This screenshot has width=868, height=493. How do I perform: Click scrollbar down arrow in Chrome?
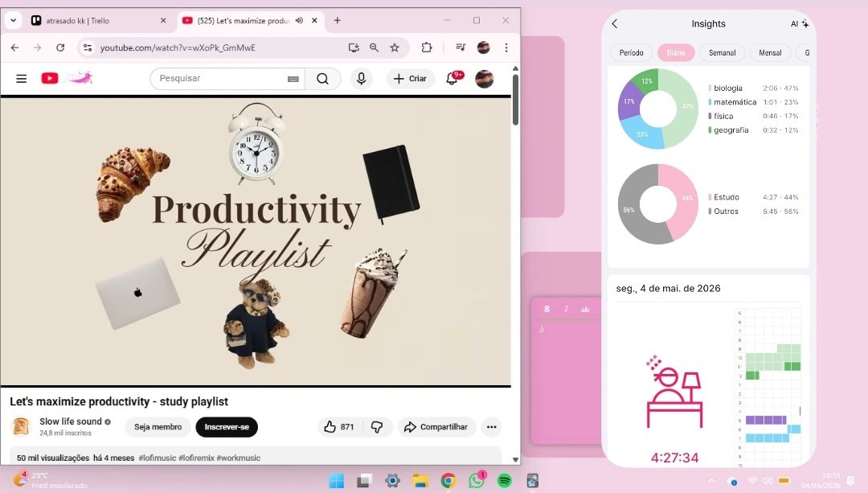click(515, 459)
